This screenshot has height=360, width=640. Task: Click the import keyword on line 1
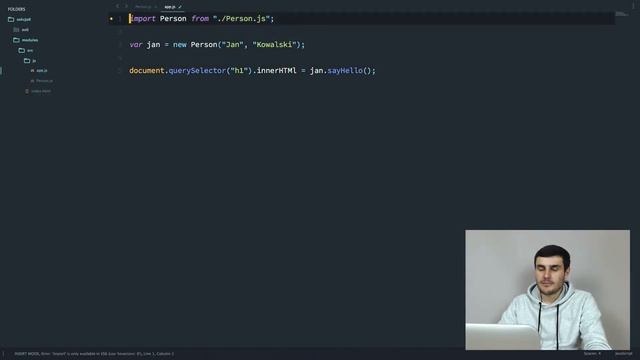(x=142, y=19)
